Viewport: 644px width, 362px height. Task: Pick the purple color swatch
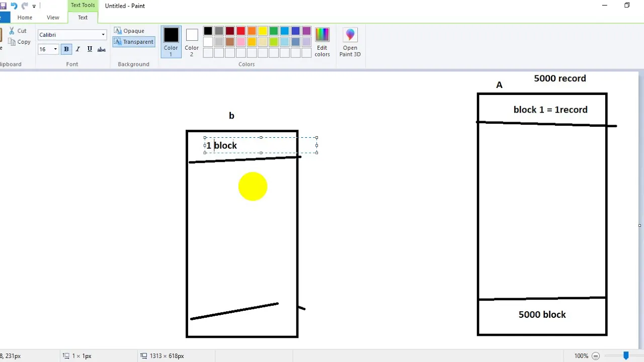306,31
